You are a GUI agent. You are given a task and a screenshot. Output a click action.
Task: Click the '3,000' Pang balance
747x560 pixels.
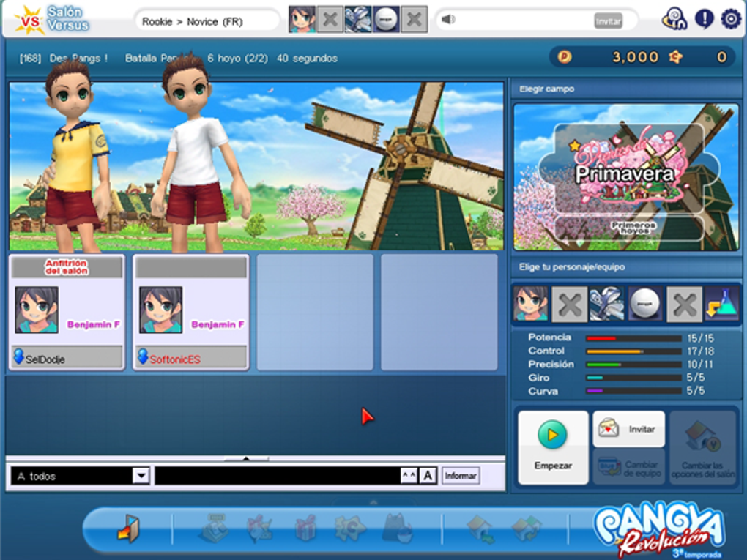[635, 57]
